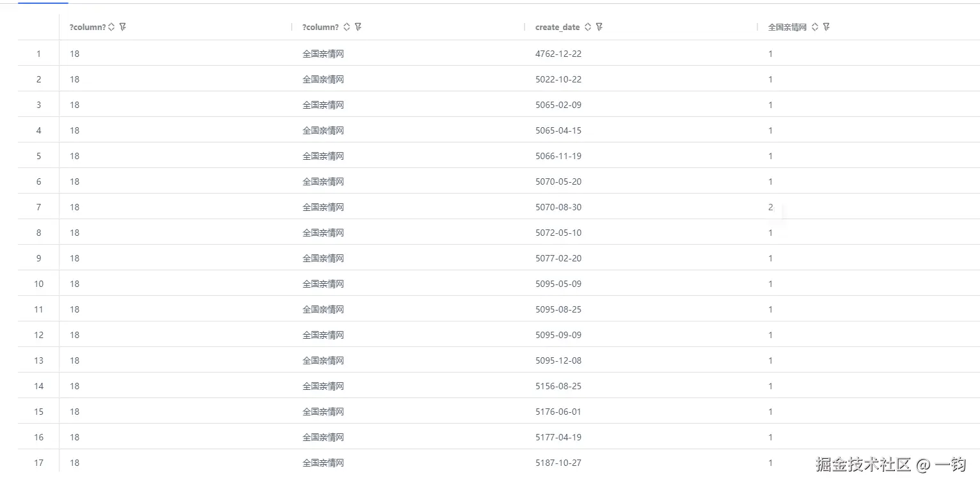Sort using the create_date sort arrows
This screenshot has height=487, width=980.
click(588, 26)
